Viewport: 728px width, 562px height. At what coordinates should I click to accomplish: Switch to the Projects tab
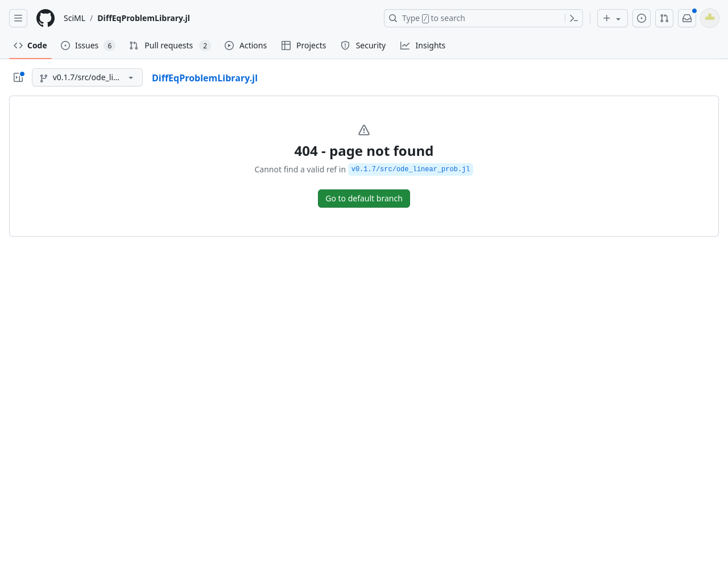[304, 46]
